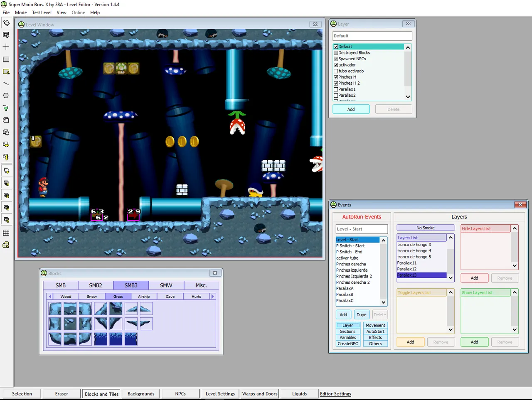The image size is (532, 400).
Task: Toggle the plain grid icon in left toolbar
Action: [x=6, y=233]
